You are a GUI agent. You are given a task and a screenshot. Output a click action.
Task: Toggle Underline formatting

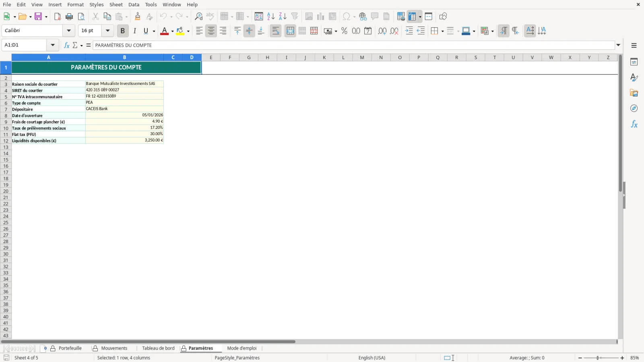[146, 31]
